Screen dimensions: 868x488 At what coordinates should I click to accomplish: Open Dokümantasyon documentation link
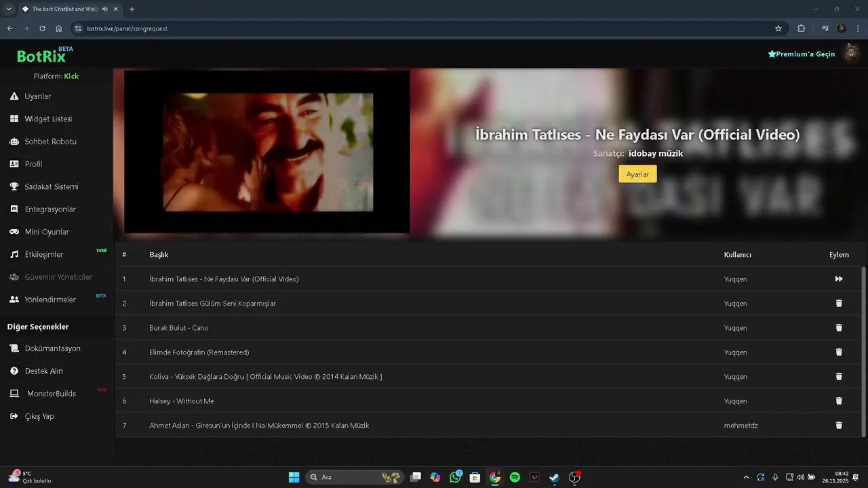(x=45, y=348)
